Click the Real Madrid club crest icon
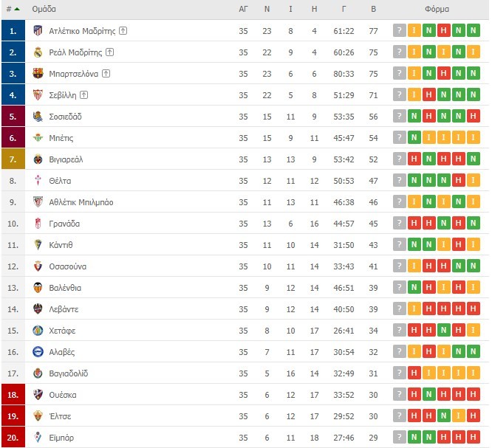Screen dimensions: 492x448 [38, 52]
